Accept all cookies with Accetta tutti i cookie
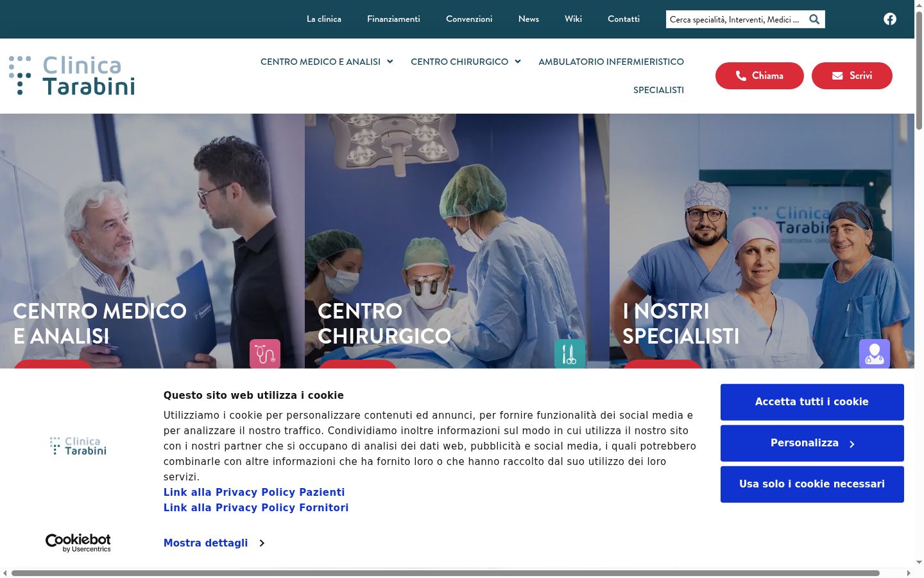The height and width of the screenshot is (578, 924). pos(812,402)
